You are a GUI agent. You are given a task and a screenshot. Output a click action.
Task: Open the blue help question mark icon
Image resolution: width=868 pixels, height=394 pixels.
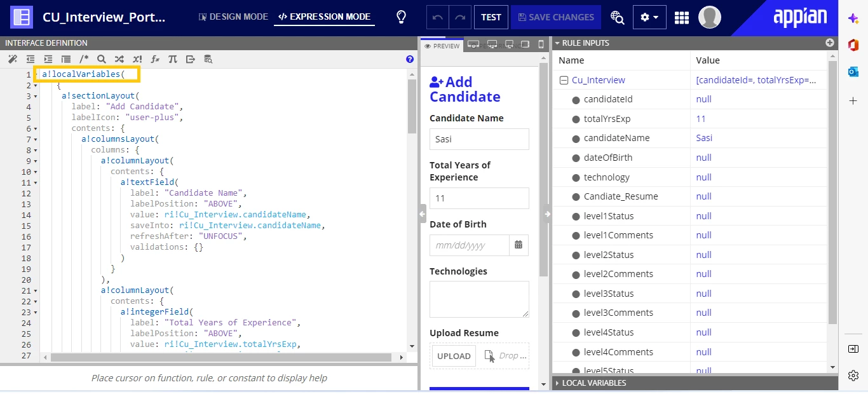point(410,59)
